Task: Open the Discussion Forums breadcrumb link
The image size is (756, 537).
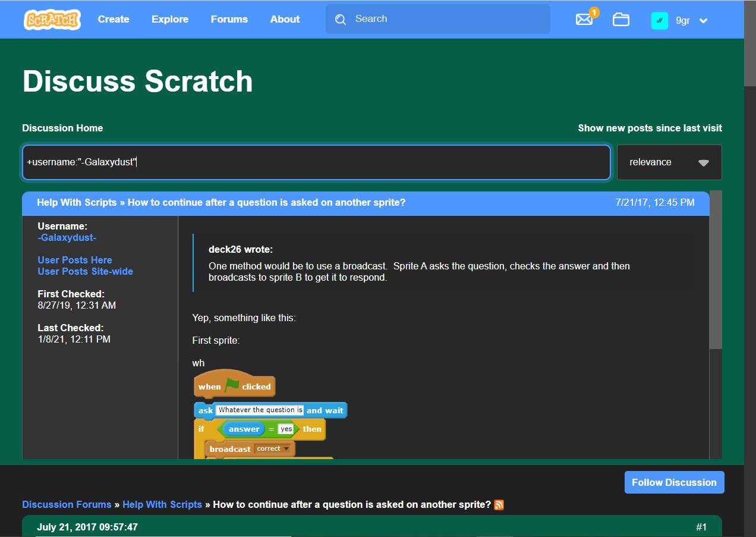Action: 66,504
